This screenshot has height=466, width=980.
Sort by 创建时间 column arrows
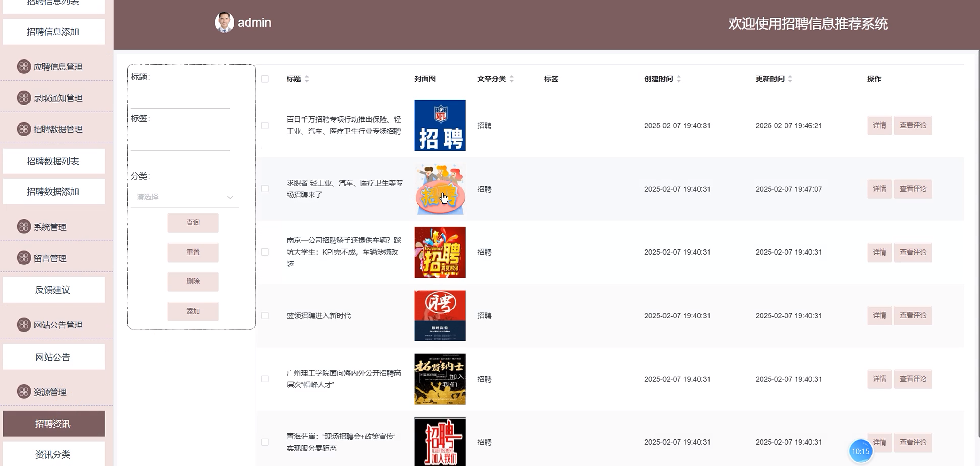point(679,79)
